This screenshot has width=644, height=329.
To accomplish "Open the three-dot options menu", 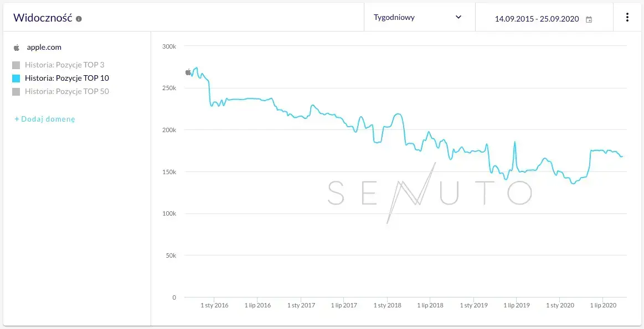I will pos(627,17).
